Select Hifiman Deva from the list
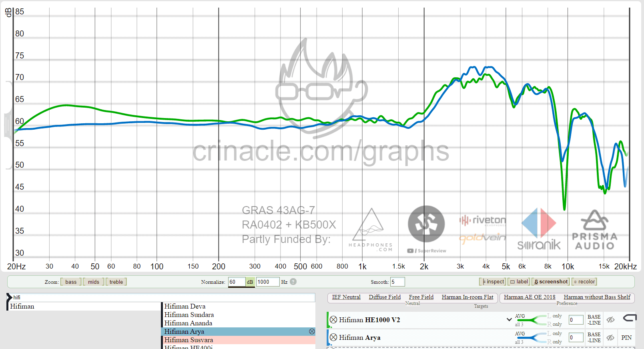The image size is (644, 349). coord(239,306)
